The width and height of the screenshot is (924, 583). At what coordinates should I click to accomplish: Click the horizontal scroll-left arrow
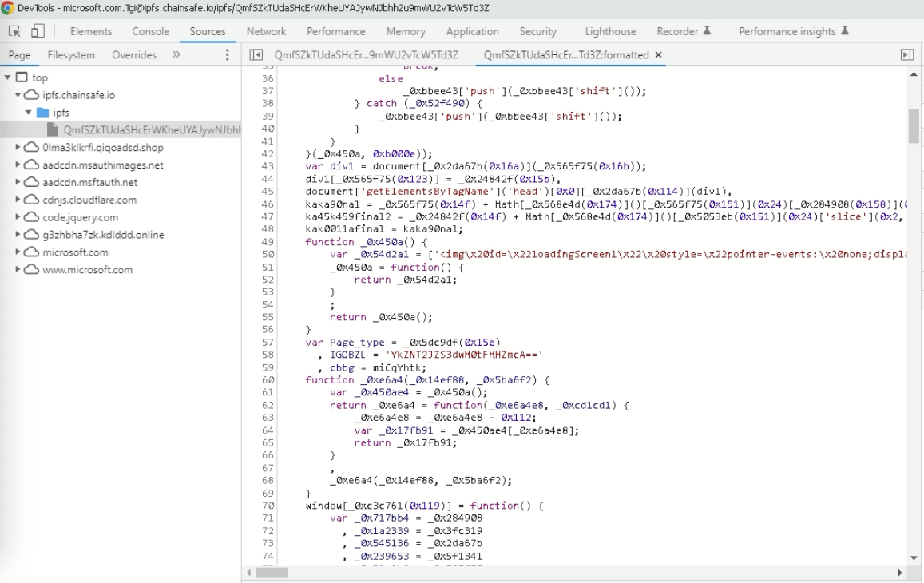(248, 573)
